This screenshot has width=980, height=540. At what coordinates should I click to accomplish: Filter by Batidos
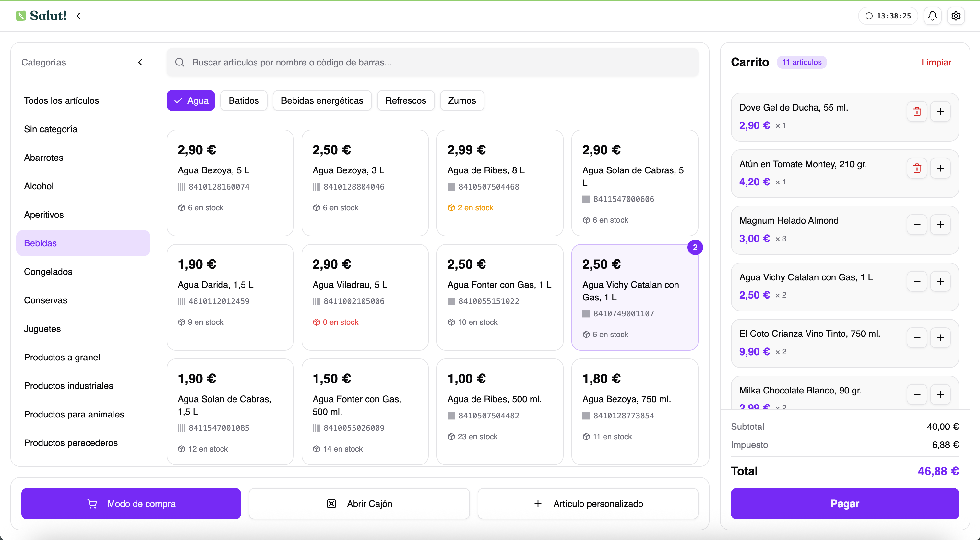244,100
